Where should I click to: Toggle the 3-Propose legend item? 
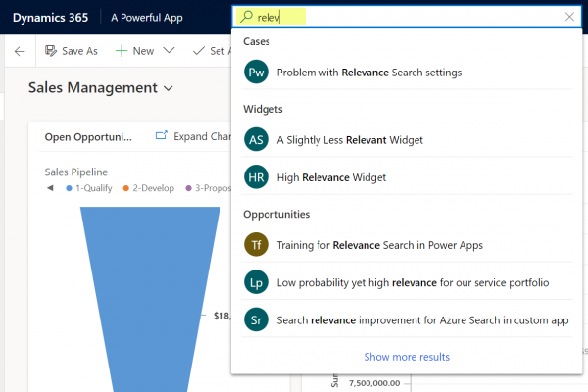[x=209, y=188]
